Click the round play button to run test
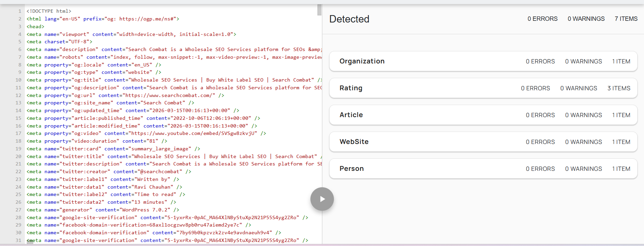Viewport: 644px width, 246px height. (322, 199)
